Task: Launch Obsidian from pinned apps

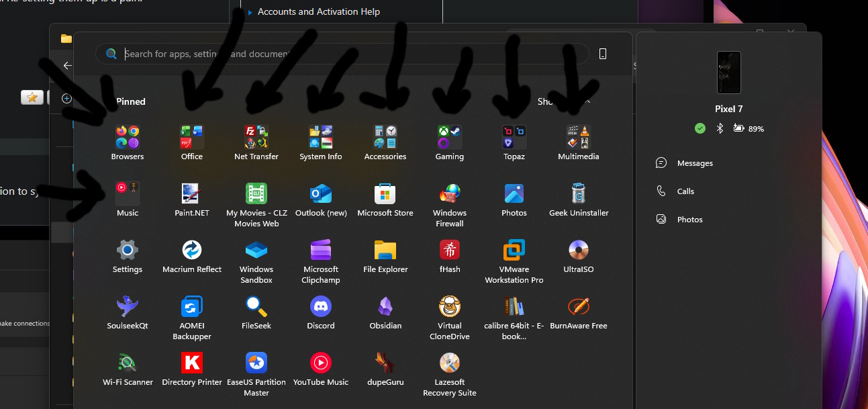Action: coord(385,307)
